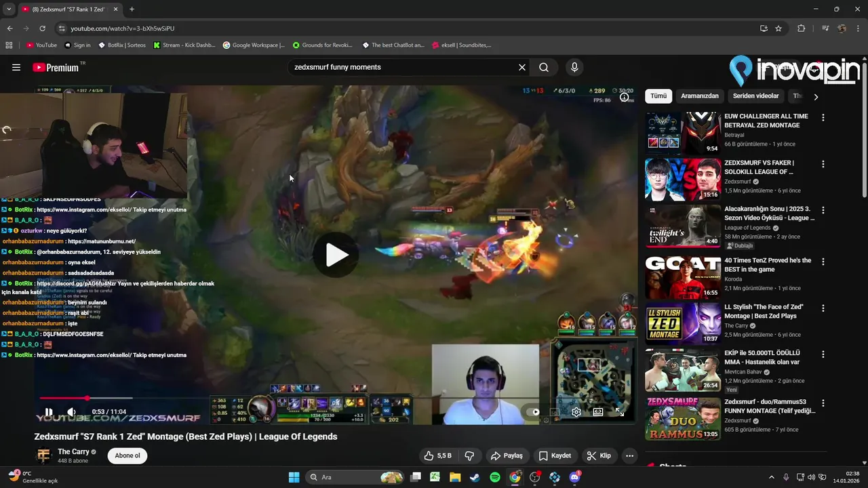Click the youtube.com address bar

click(407, 28)
